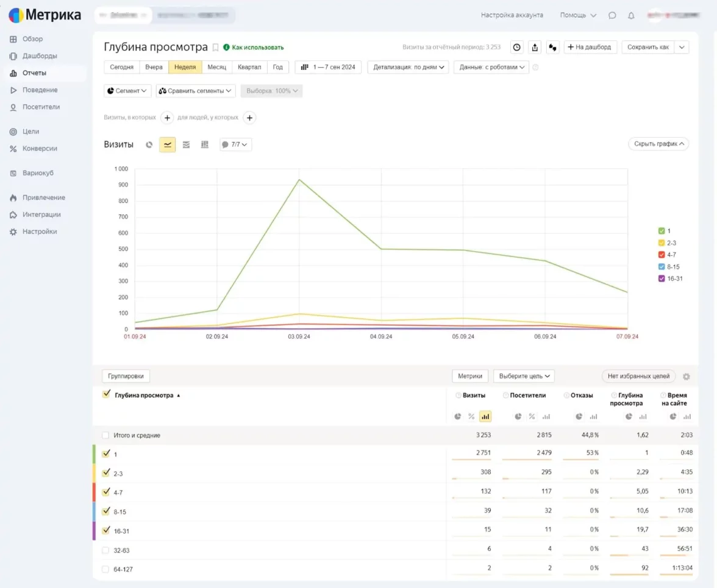Open table settings gear icon
717x588 pixels.
(687, 377)
